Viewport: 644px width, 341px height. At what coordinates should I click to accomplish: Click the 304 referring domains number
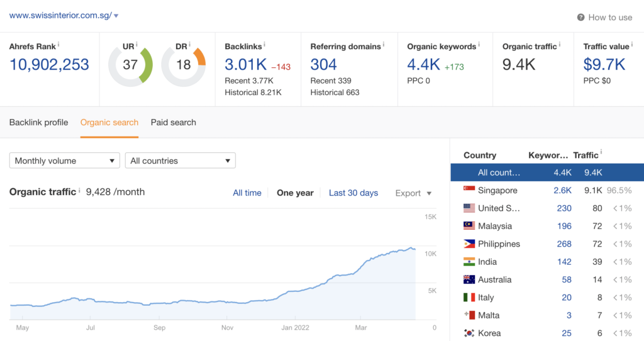[323, 64]
